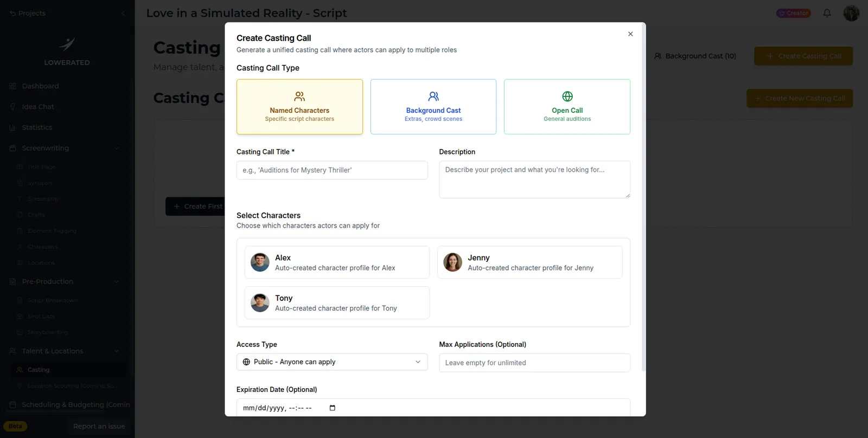
Task: Open Casting in the sidebar
Action: pyautogui.click(x=68, y=370)
